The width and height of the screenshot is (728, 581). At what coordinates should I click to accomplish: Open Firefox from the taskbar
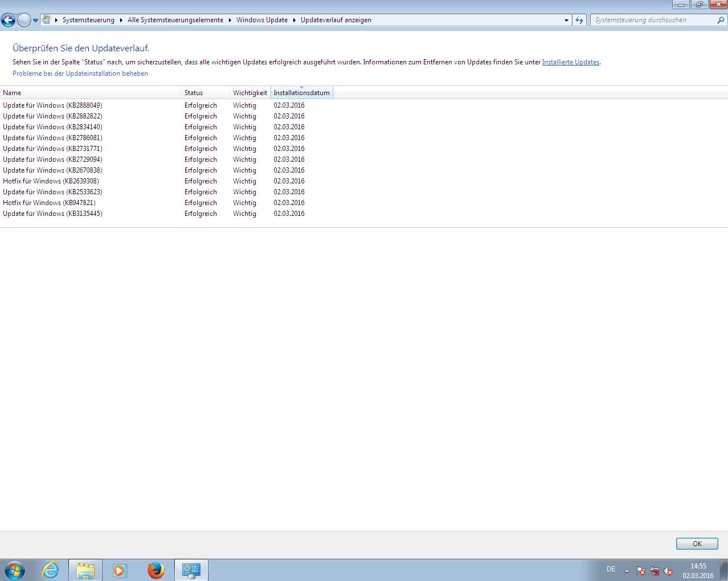[156, 570]
